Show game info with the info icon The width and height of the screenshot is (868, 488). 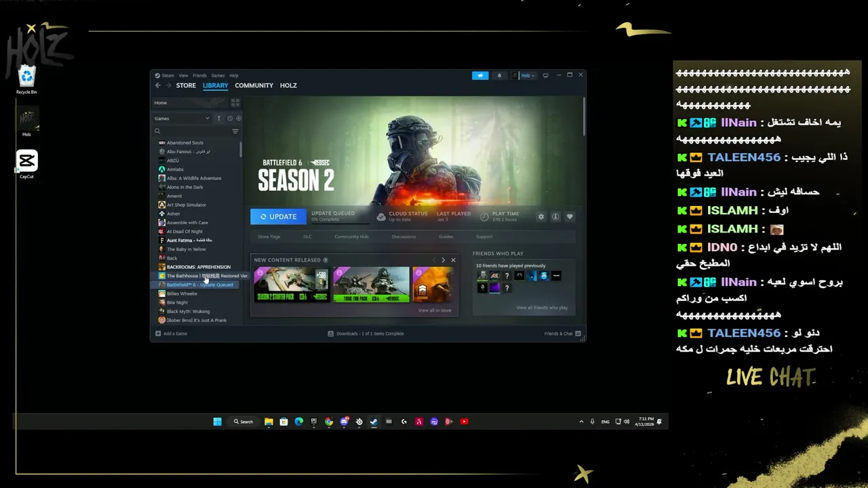tap(555, 217)
